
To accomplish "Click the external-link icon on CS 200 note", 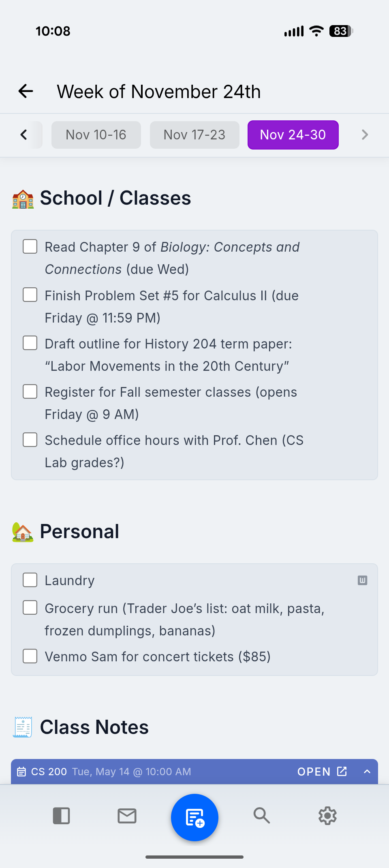I will (343, 772).
